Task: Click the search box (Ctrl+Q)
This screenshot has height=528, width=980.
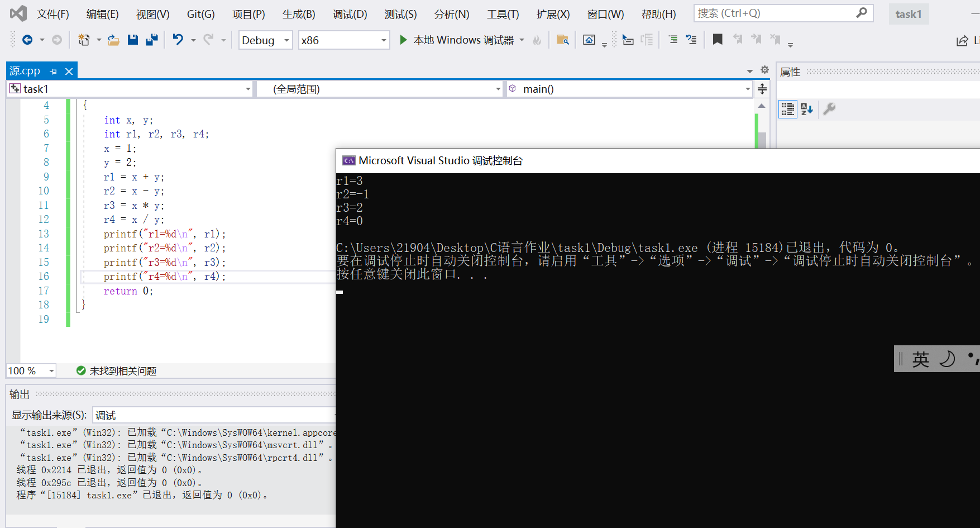Action: pyautogui.click(x=783, y=13)
